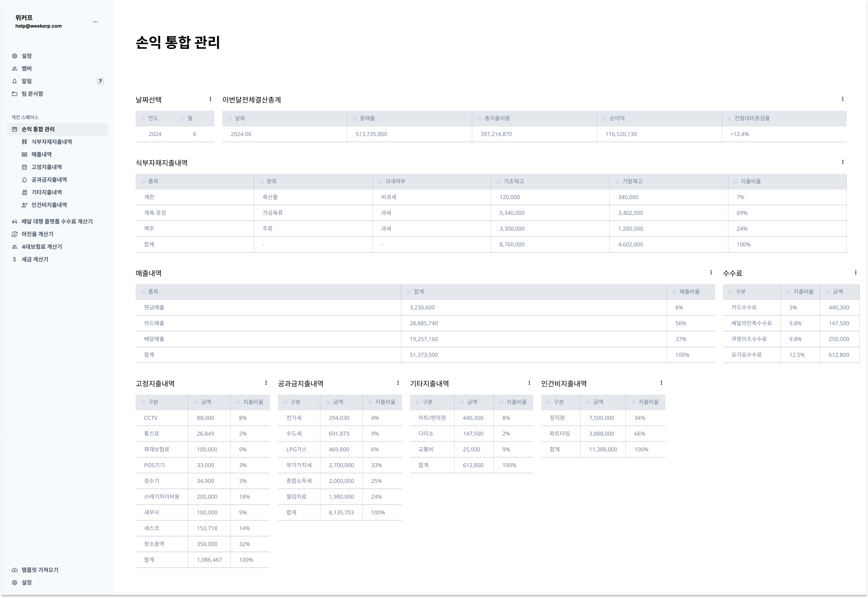
Task: Click the year cell showing 2024
Action: pos(155,134)
